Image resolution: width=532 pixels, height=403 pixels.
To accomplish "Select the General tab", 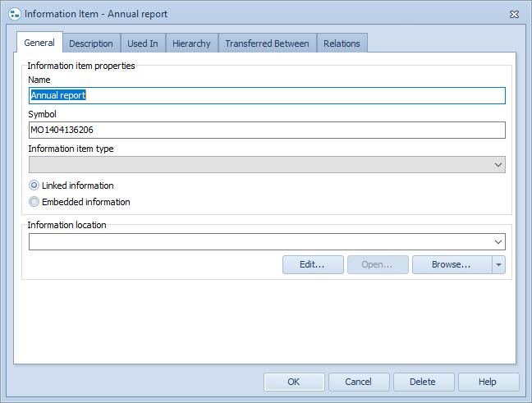I will [39, 43].
